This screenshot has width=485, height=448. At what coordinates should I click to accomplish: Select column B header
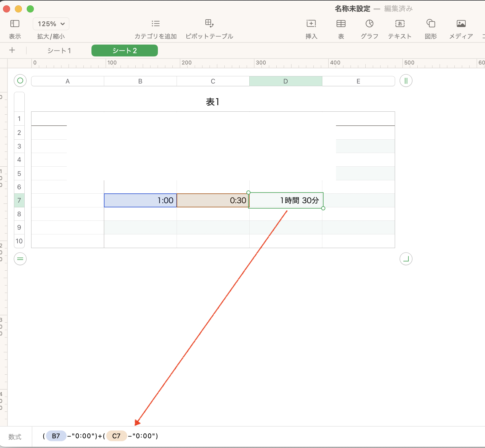pyautogui.click(x=140, y=81)
